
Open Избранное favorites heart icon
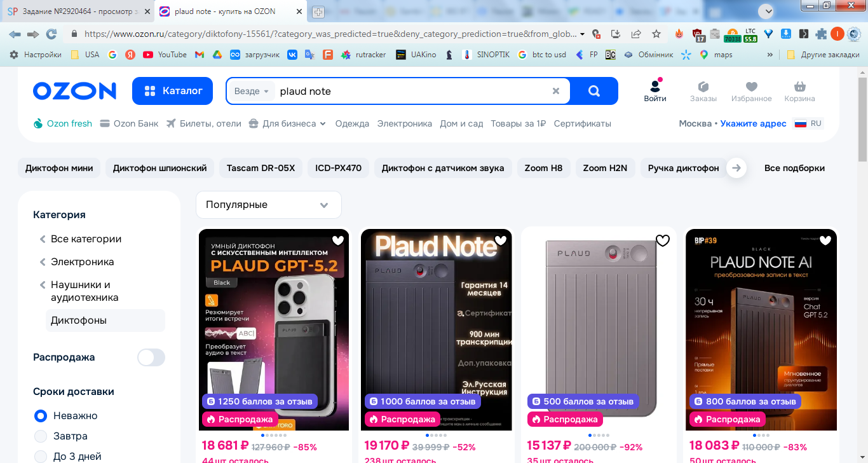coord(752,92)
